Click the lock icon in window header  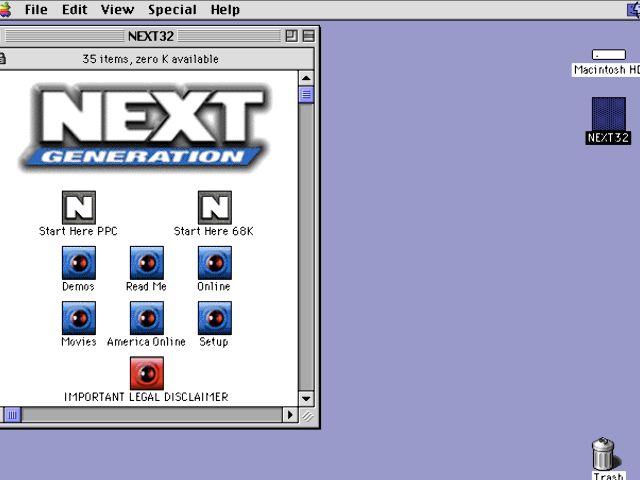(x=2, y=58)
